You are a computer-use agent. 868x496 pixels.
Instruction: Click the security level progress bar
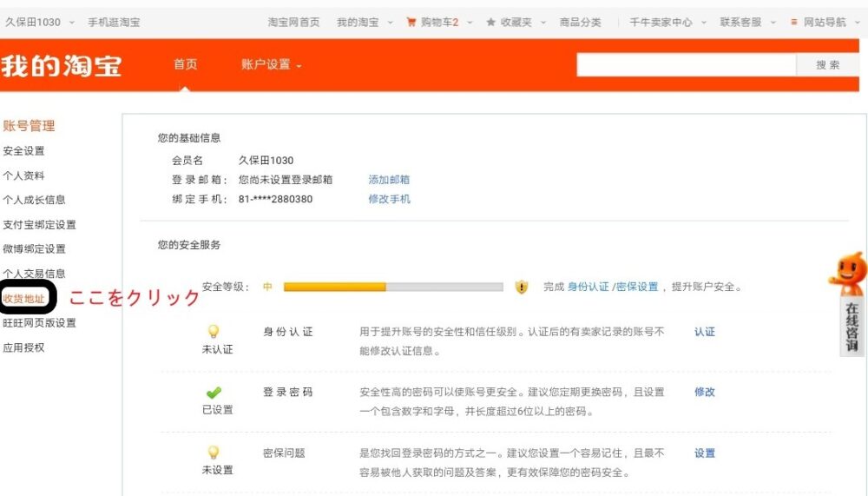[393, 287]
